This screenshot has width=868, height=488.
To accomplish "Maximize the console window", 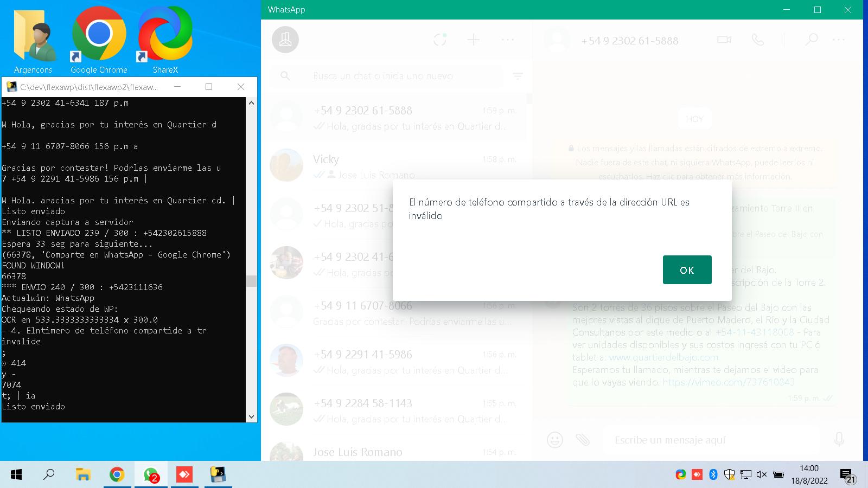I will coord(209,87).
